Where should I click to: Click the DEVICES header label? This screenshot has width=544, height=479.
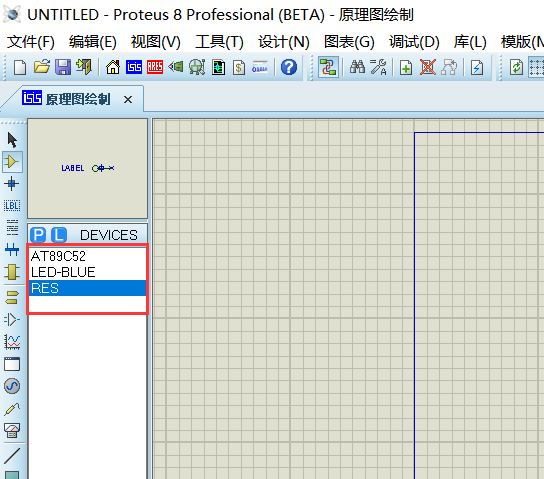[109, 235]
